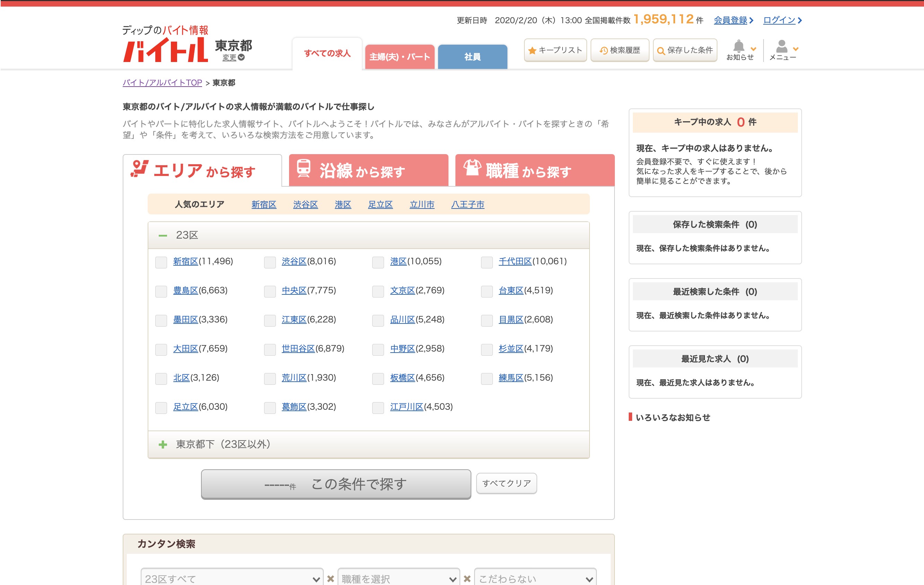Select 沿線から探す tab
The image size is (924, 585).
pyautogui.click(x=368, y=170)
